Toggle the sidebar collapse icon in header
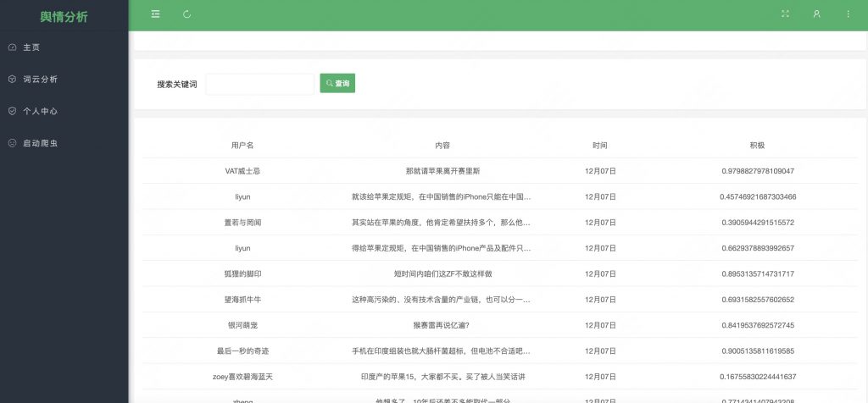Image resolution: width=868 pixels, height=403 pixels. pos(155,14)
